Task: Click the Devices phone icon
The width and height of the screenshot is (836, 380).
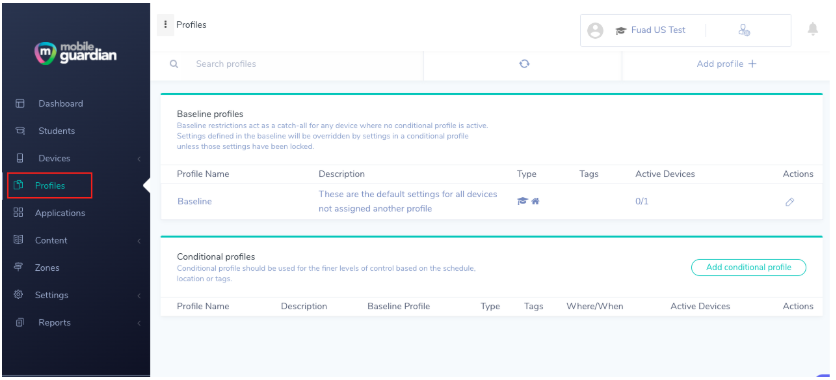Action: click(20, 158)
